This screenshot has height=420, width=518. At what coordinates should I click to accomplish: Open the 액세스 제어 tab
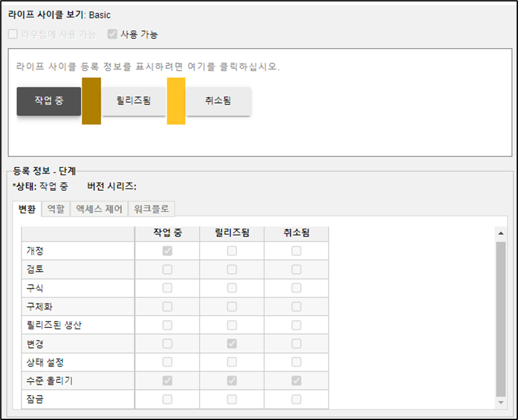coord(99,209)
